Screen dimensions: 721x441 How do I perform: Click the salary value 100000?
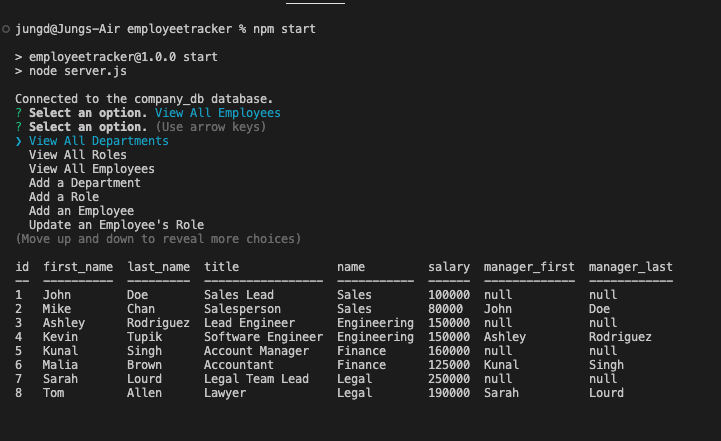click(449, 295)
